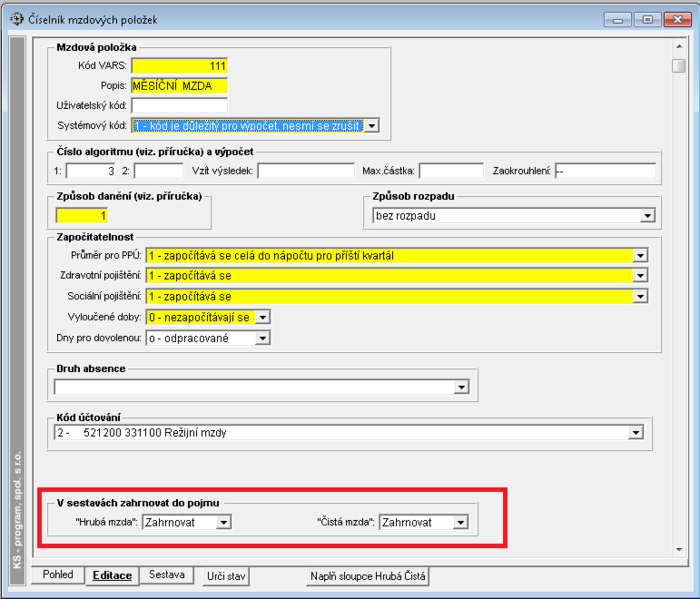Open the "Hrubá mzda" Zahrnovat dropdown
The width and height of the screenshot is (700, 599).
tap(223, 522)
